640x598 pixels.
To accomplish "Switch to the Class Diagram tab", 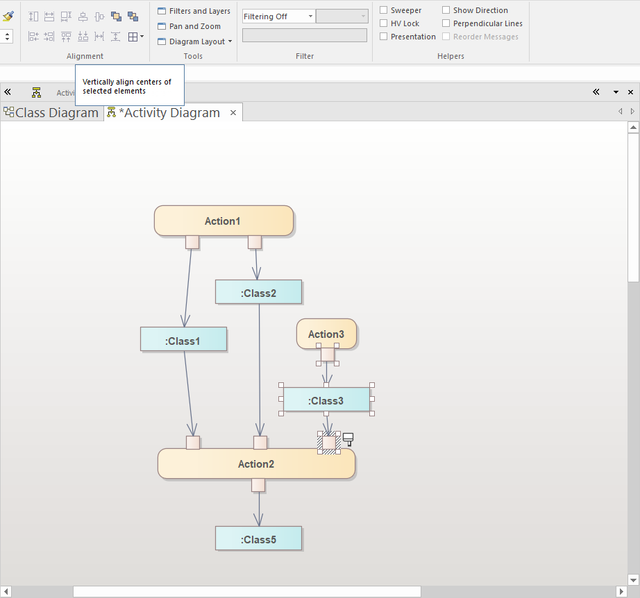I will [x=51, y=113].
